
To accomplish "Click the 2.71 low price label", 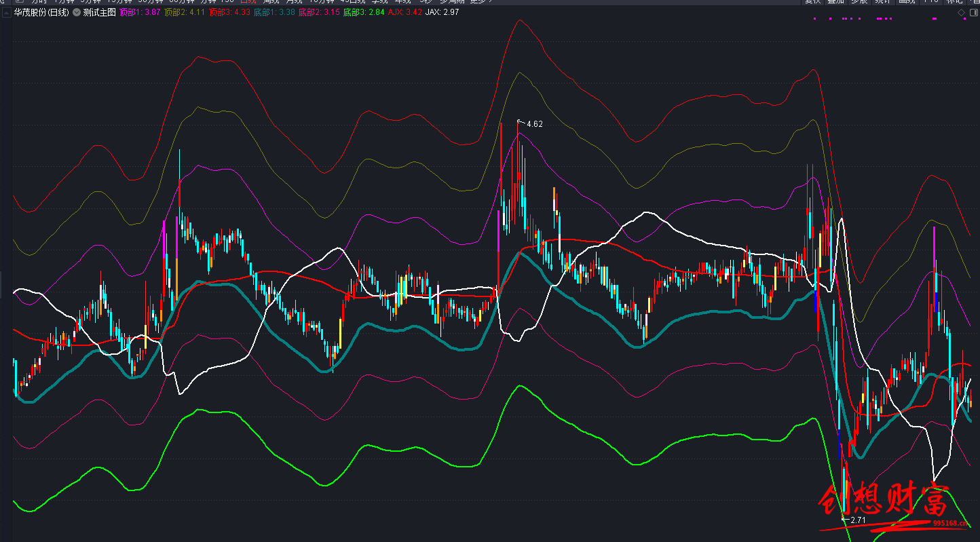I will 858,520.
